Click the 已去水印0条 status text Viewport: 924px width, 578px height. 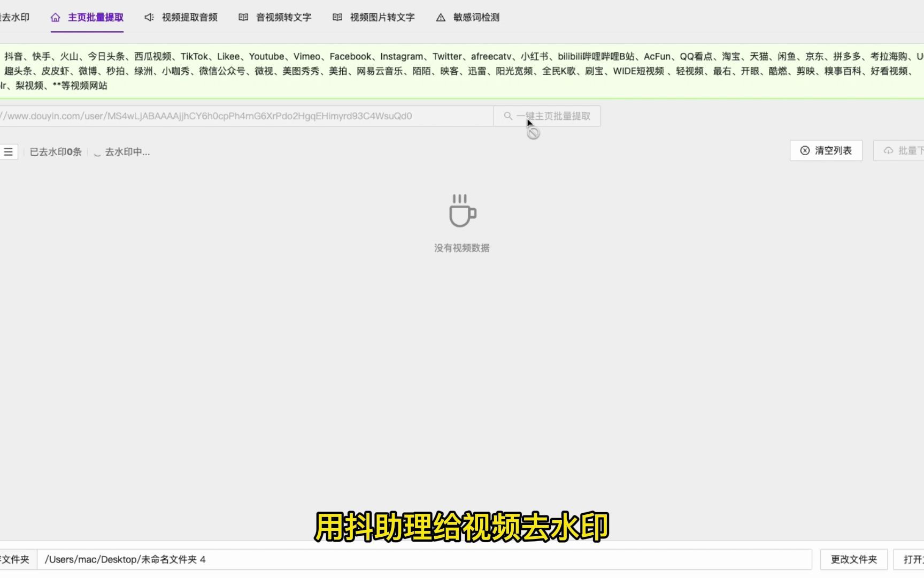(x=56, y=152)
